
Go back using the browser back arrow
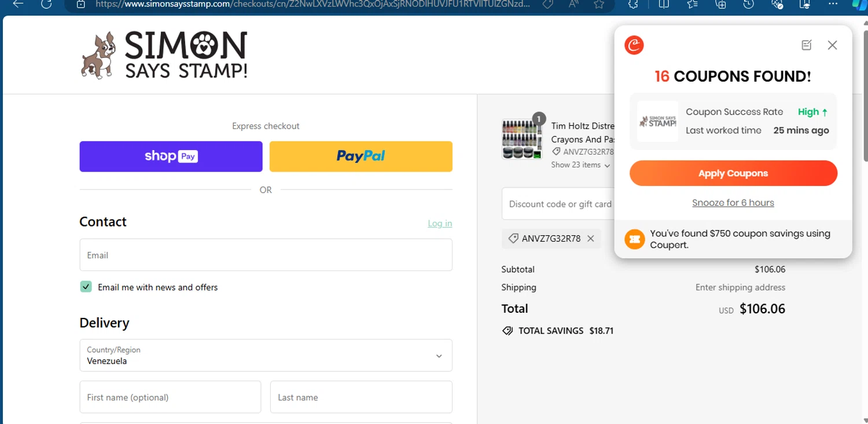18,3
